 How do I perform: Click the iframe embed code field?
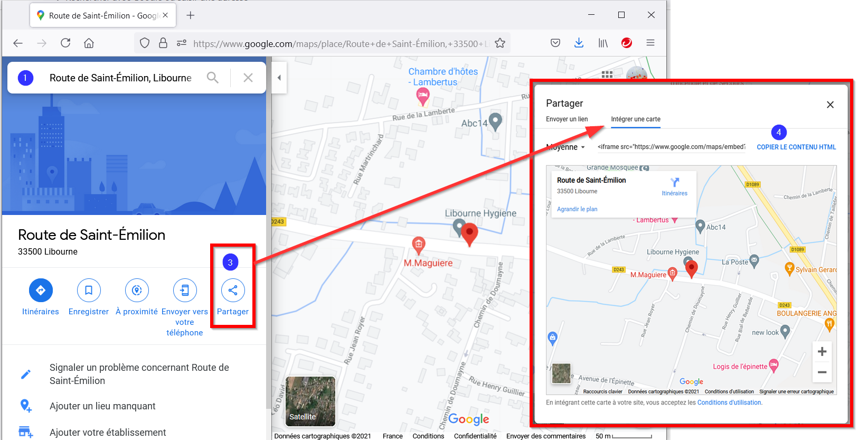[671, 147]
